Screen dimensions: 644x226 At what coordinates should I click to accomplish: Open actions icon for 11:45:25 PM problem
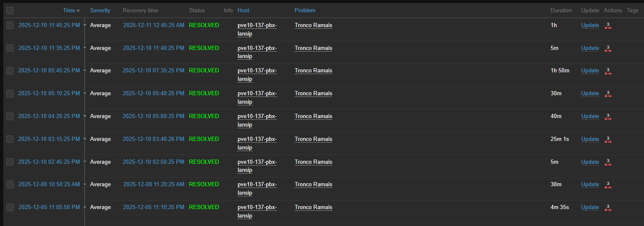tap(608, 26)
